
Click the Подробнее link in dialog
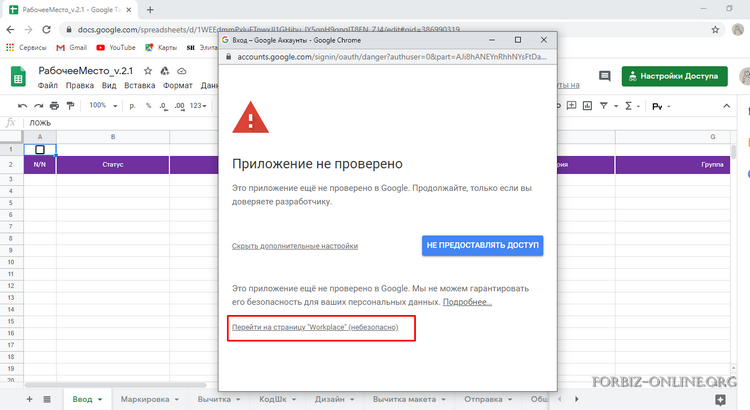pyautogui.click(x=467, y=302)
